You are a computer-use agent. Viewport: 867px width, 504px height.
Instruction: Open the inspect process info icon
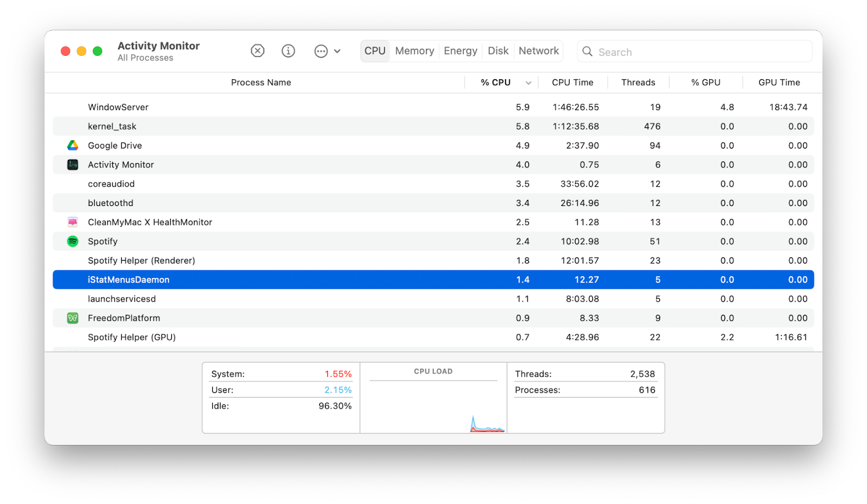point(288,50)
